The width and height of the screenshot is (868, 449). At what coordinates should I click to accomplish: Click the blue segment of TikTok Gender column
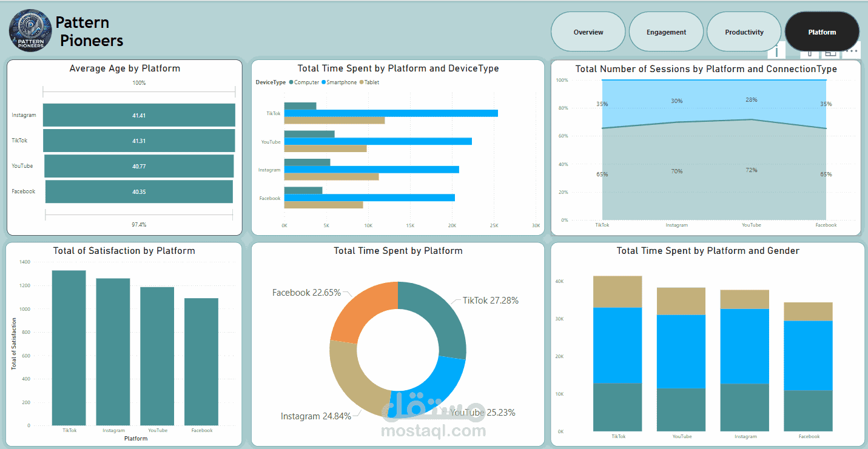click(618, 345)
